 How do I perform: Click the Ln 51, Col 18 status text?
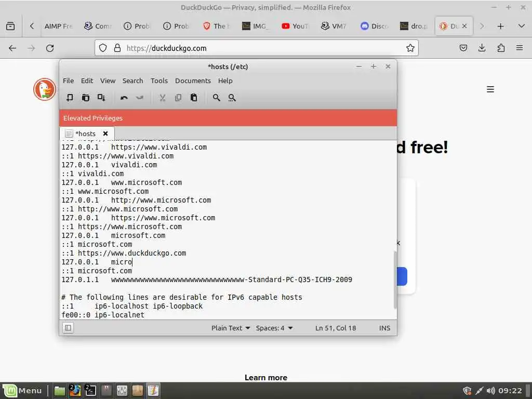point(336,328)
